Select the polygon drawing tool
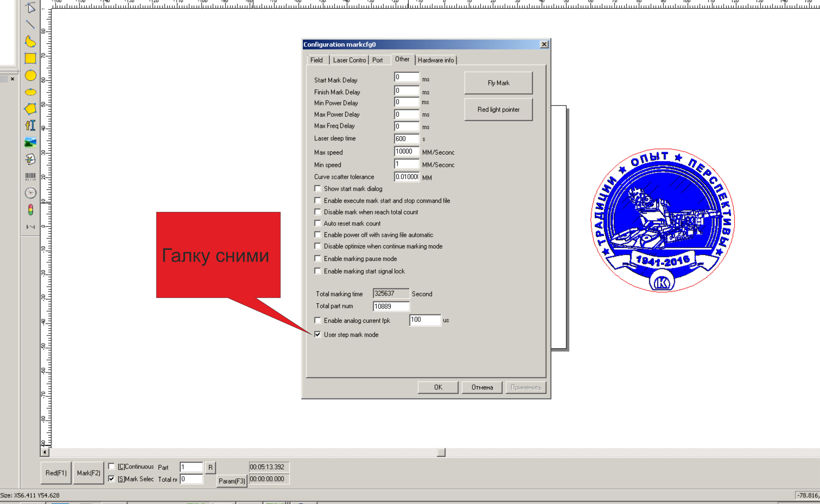Viewport: 820px width, 504px height. (30, 109)
